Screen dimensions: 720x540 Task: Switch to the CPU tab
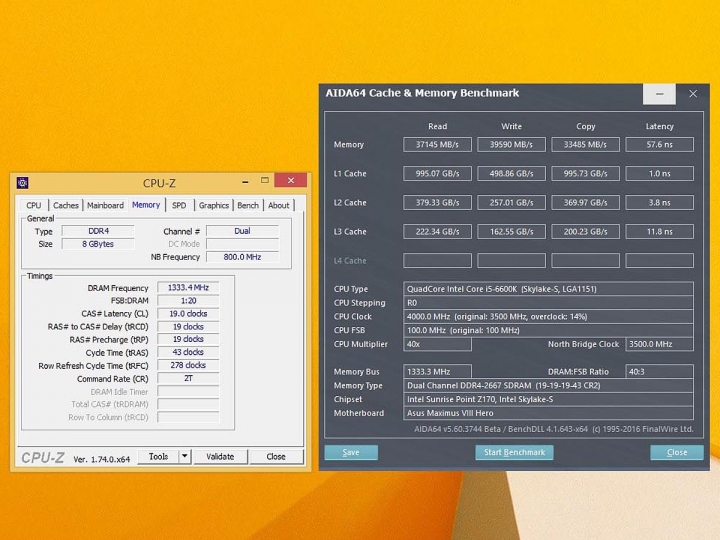34,205
